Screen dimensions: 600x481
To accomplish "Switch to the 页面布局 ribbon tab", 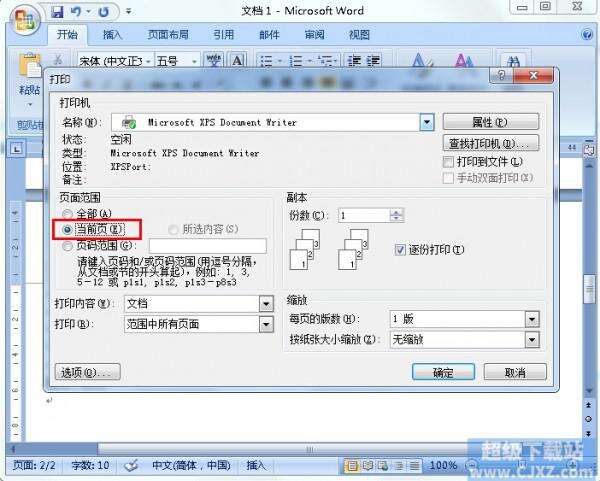I will click(168, 35).
